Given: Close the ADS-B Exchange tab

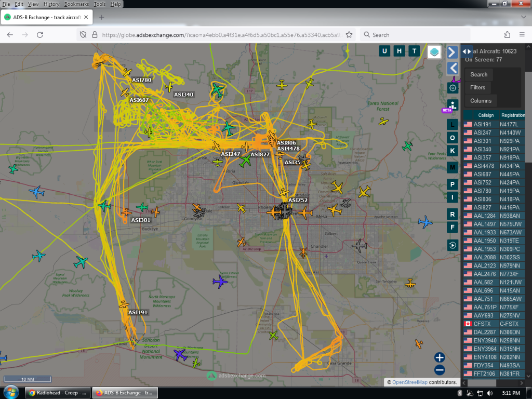Looking at the screenshot, I should [86, 17].
